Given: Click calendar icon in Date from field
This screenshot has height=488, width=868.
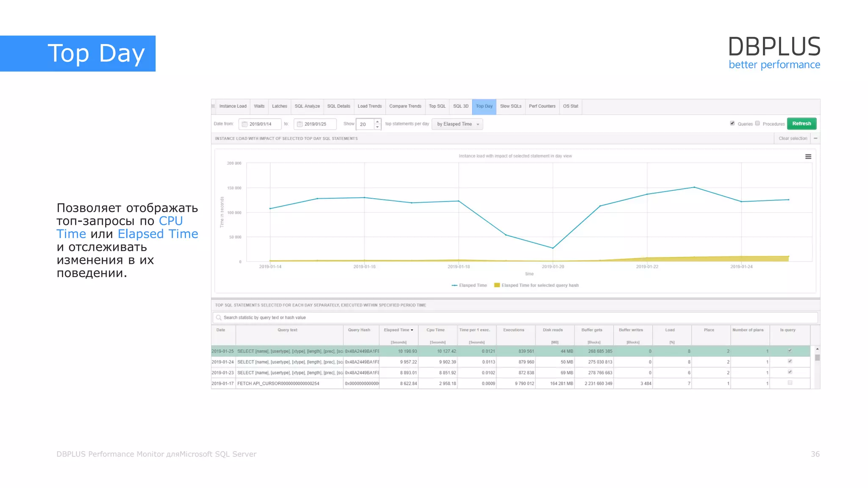Looking at the screenshot, I should point(245,124).
